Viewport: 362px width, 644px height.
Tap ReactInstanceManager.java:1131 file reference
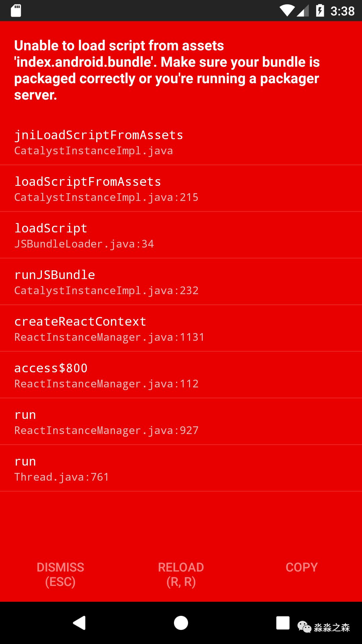[x=109, y=337]
